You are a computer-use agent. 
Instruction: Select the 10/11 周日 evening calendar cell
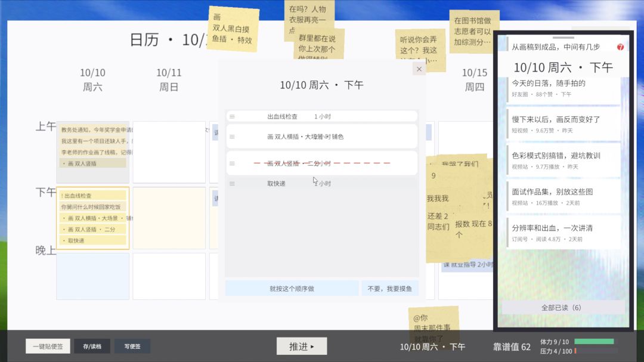(169, 276)
